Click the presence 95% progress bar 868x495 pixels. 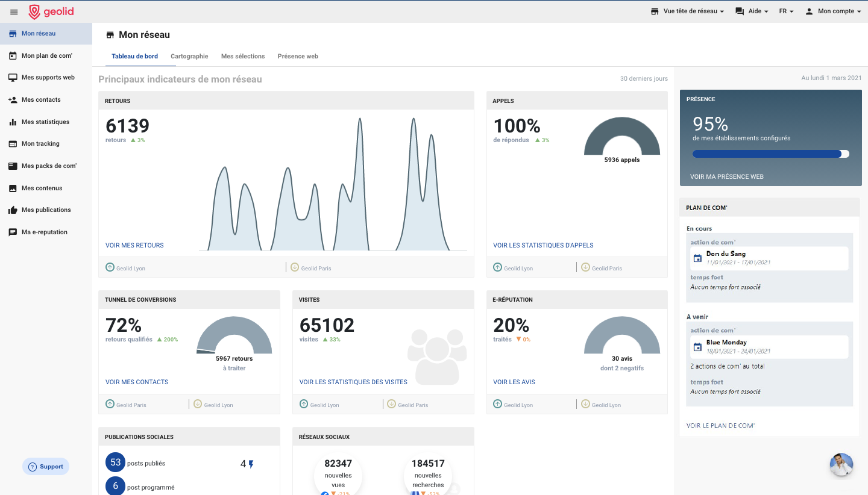(771, 154)
